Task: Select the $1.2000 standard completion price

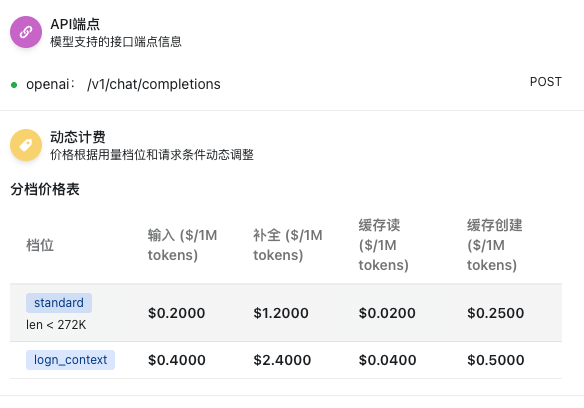Action: coord(281,313)
